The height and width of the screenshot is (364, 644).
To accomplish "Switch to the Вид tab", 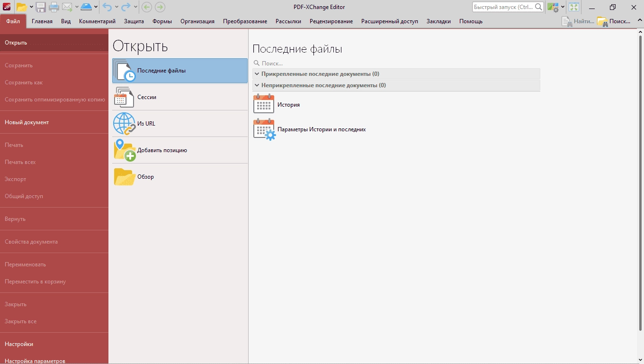I will [x=66, y=21].
